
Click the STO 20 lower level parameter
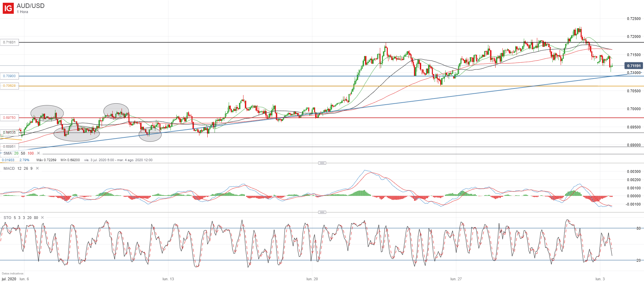(x=29, y=218)
